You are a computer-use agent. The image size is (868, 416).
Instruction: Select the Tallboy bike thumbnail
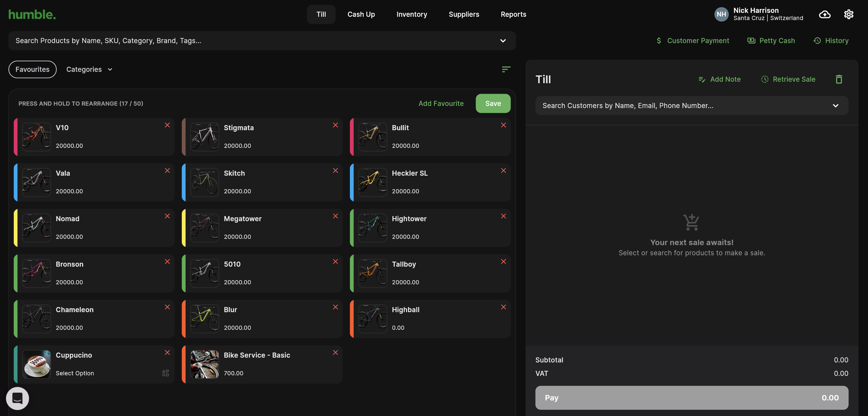tap(372, 273)
